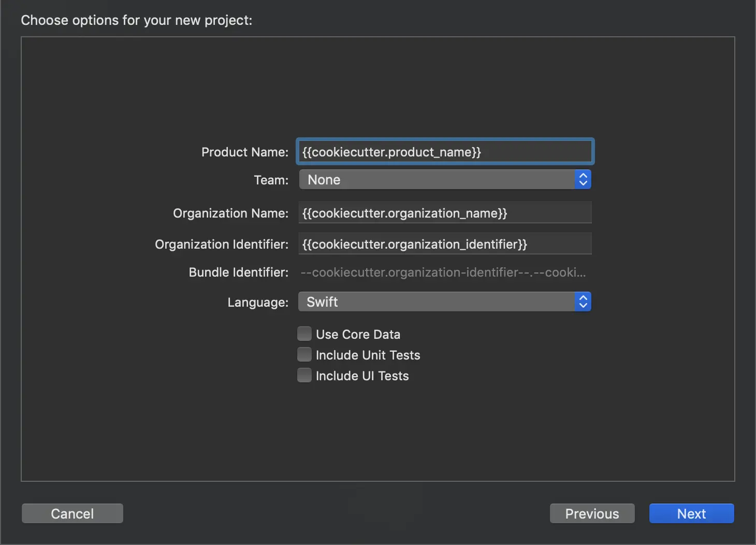Go back with the Previous button

click(x=592, y=513)
